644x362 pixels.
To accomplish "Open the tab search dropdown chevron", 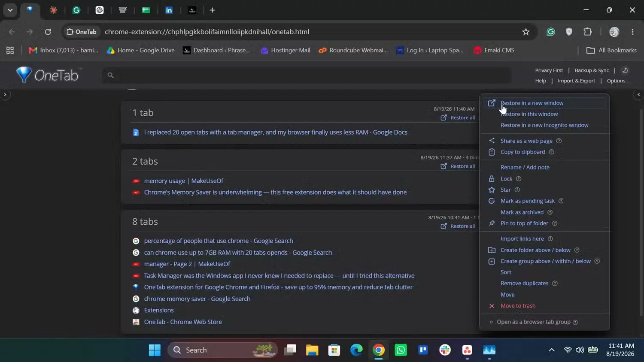I will pos(10,10).
